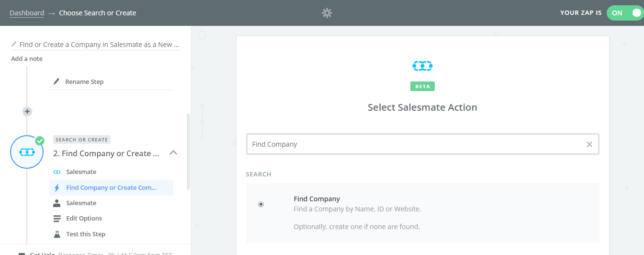Click the flask test icon
This screenshot has width=644, height=255.
point(57,234)
